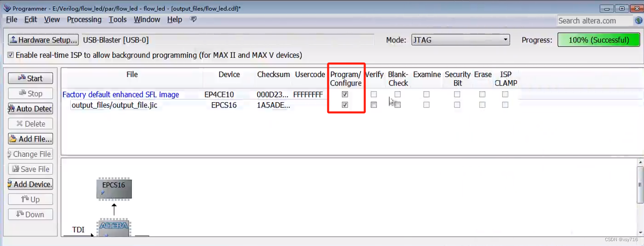644x246 pixels.
Task: Open Hardware Setup dialog
Action: pos(43,40)
